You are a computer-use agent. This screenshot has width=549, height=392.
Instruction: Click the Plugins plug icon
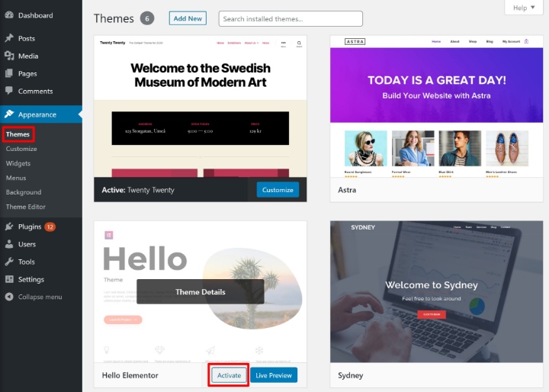[9, 227]
